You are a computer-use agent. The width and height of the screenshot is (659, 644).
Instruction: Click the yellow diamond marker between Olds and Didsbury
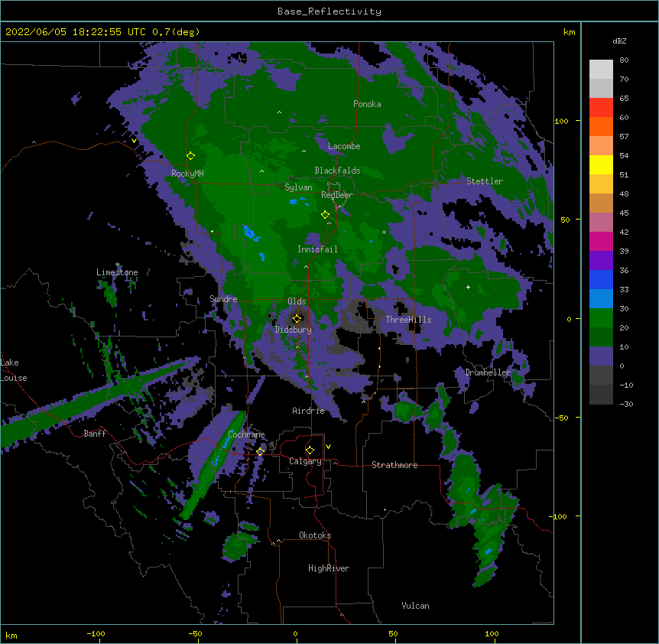pyautogui.click(x=297, y=318)
